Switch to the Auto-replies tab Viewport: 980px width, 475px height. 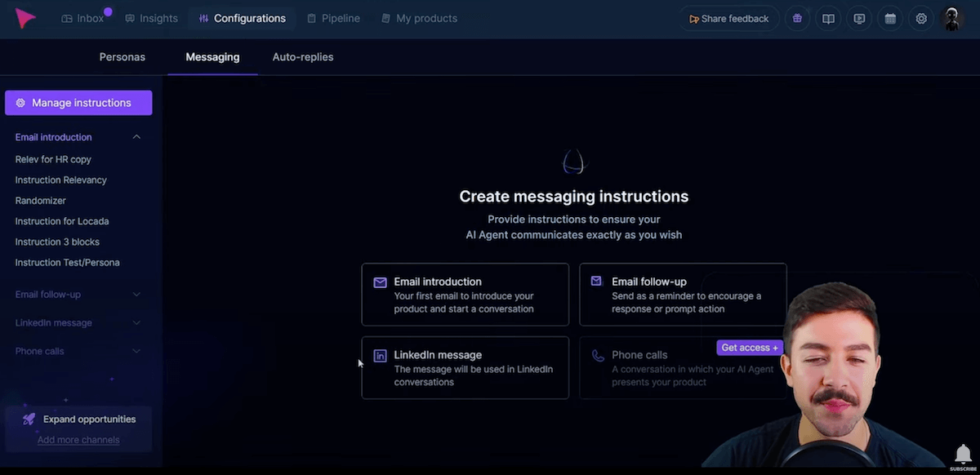303,57
